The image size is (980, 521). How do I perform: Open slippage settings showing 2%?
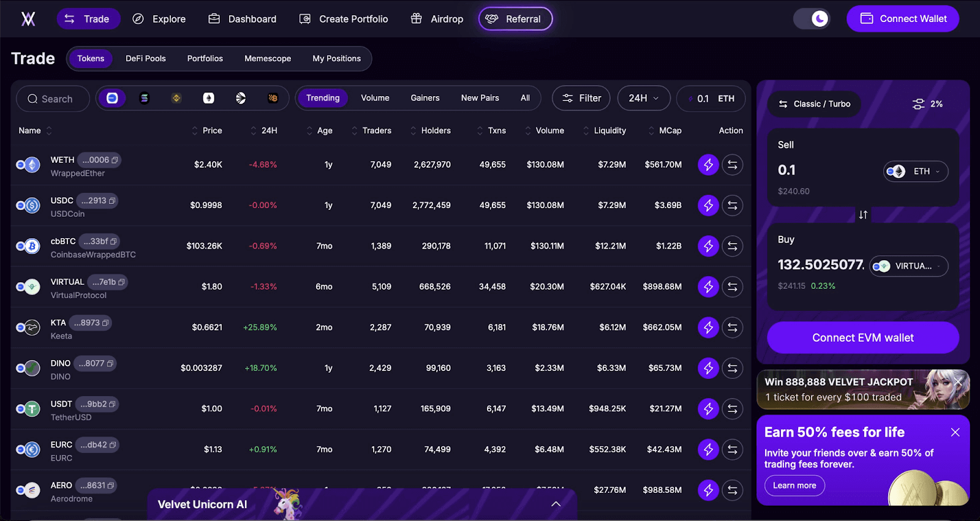point(927,104)
